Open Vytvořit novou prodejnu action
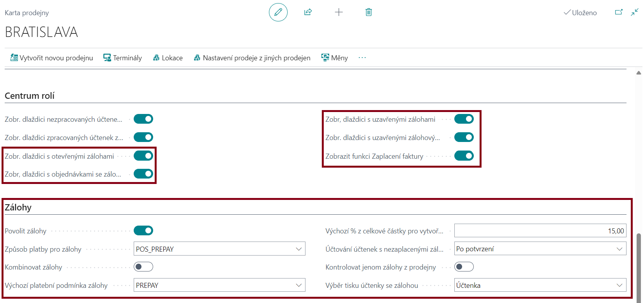 (52, 58)
